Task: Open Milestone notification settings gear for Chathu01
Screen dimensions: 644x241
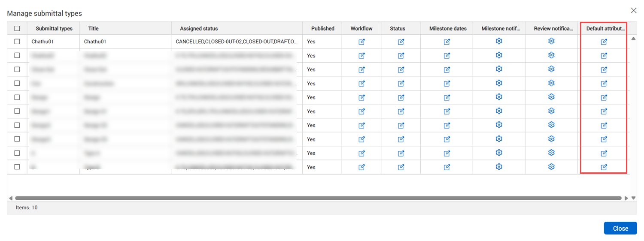Action: (499, 41)
